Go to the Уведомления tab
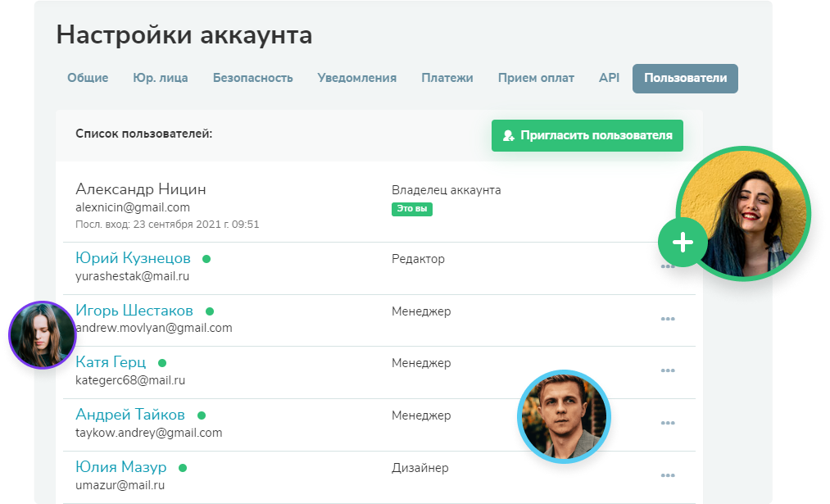The width and height of the screenshot is (830, 504). point(357,78)
